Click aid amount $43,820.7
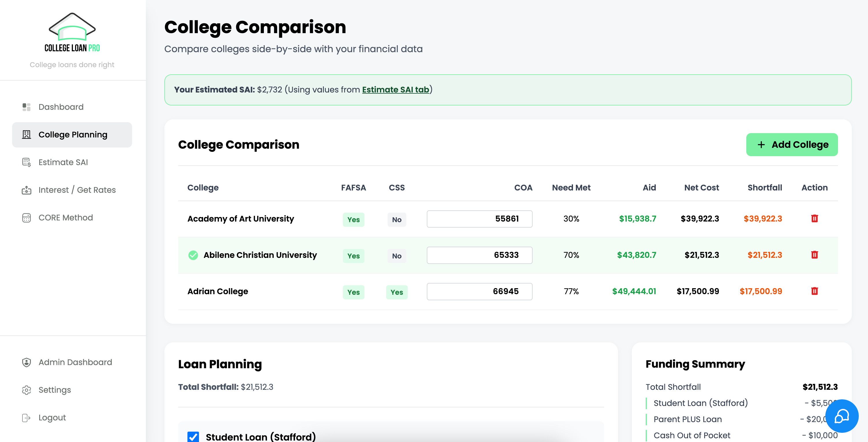Image resolution: width=868 pixels, height=442 pixels. click(x=636, y=255)
